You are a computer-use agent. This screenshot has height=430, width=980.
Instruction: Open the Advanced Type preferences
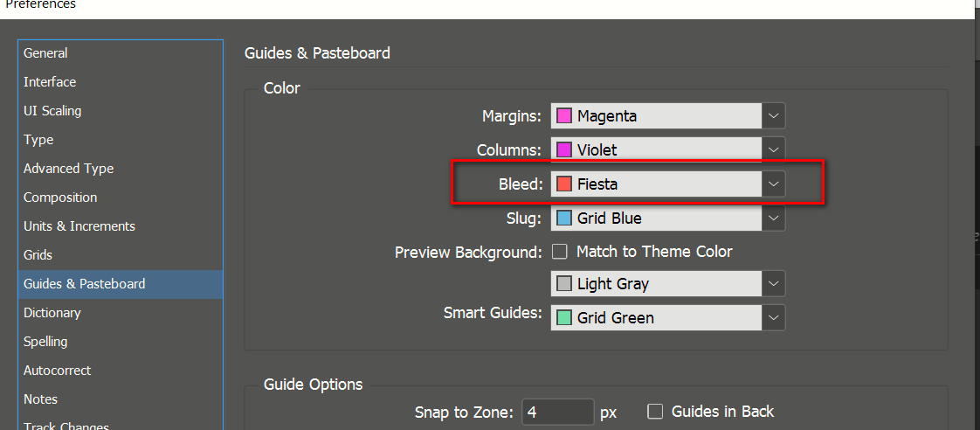(x=69, y=169)
